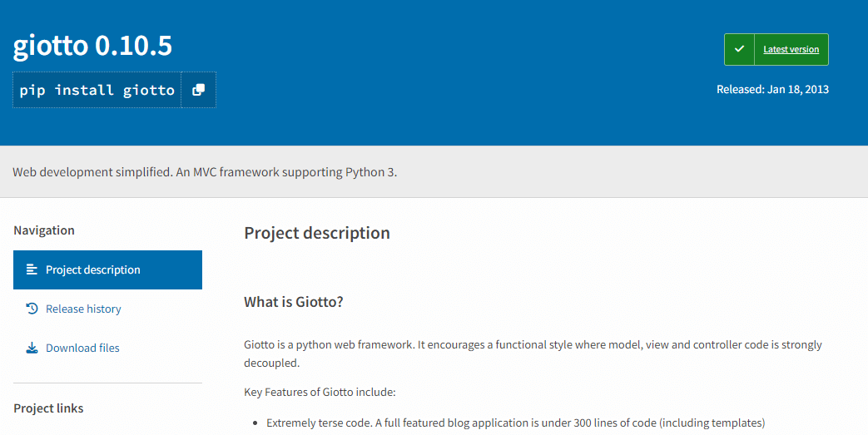Click the giotto 0.10.5 package title
Screen dimensions: 868x435
(92, 46)
